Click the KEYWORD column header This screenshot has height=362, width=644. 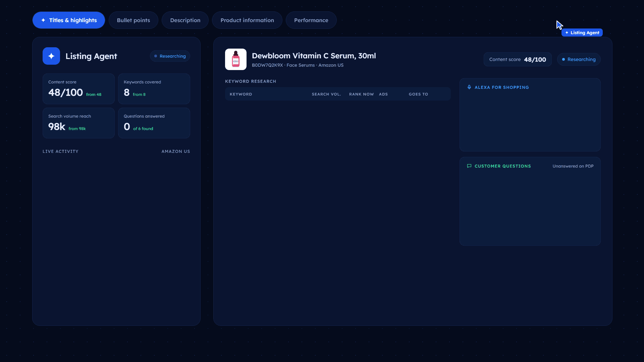point(241,94)
